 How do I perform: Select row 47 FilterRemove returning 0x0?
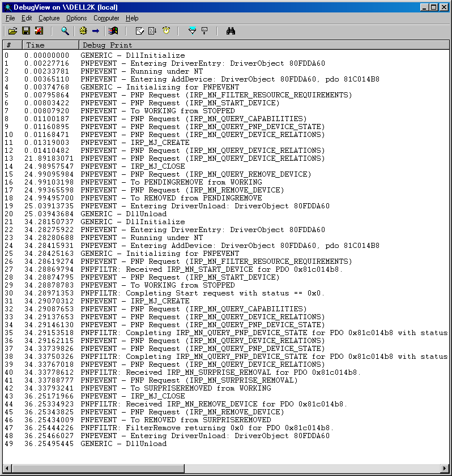click(x=226, y=428)
